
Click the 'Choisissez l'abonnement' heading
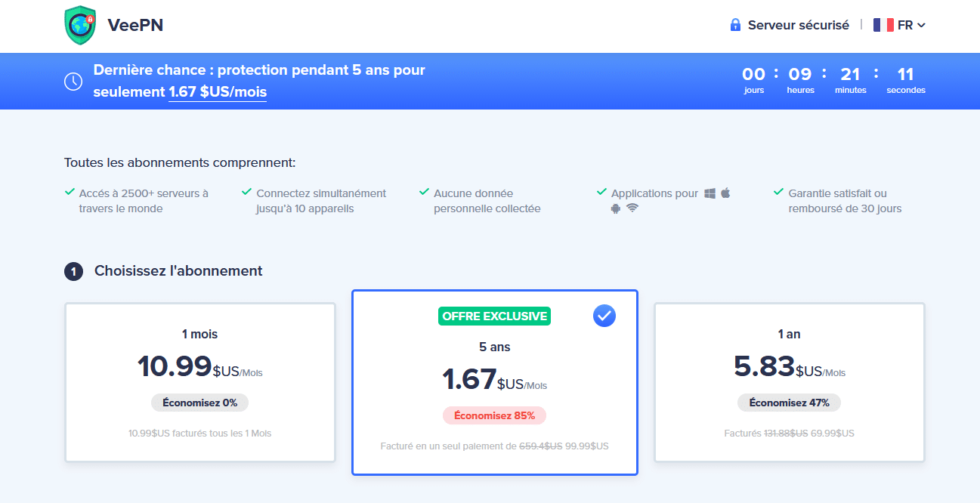point(178,270)
